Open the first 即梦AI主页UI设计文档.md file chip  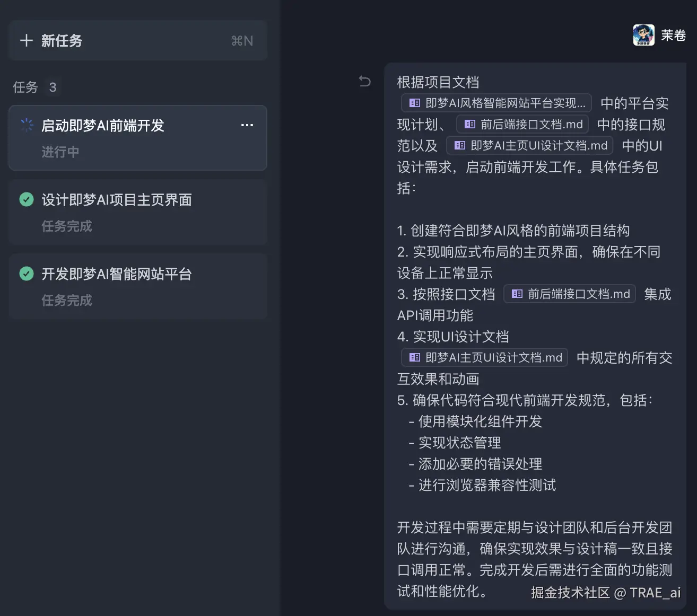pos(529,146)
